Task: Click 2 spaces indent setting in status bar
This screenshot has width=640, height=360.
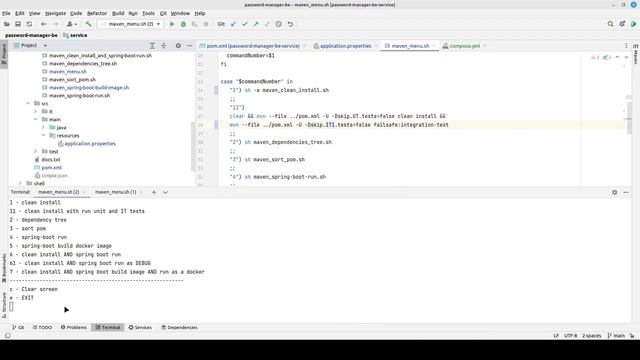Action: click(591, 336)
